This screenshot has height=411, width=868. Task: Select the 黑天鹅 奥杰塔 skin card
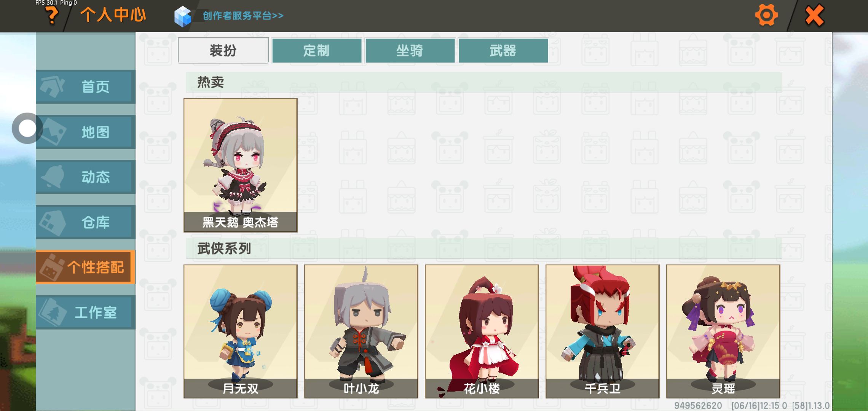[241, 165]
